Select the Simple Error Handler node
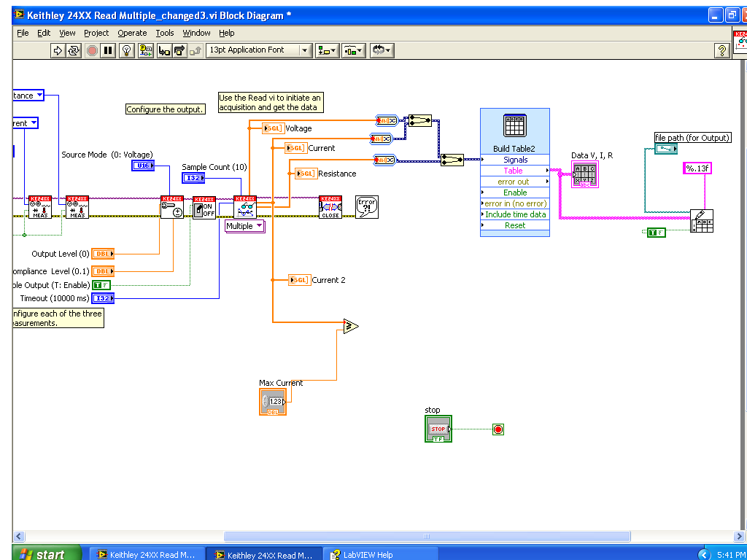 367,207
